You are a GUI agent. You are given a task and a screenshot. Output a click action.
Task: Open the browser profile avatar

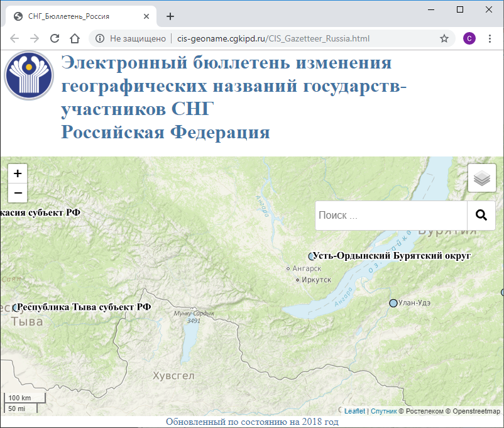point(469,38)
